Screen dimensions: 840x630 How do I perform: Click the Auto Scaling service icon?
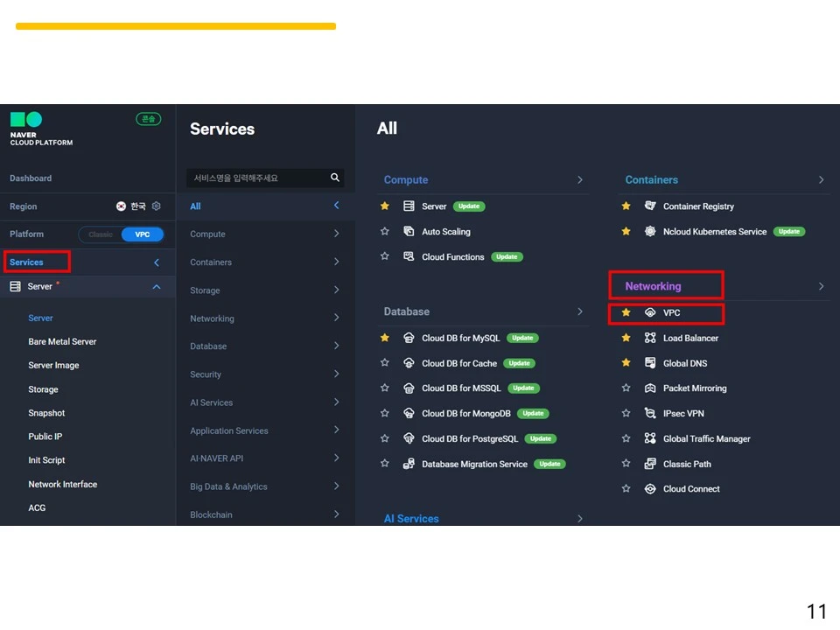[409, 231]
